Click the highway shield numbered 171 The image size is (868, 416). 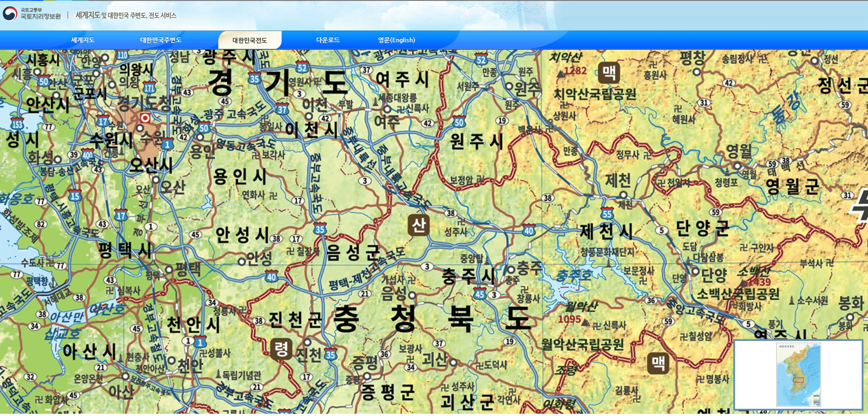point(149,87)
